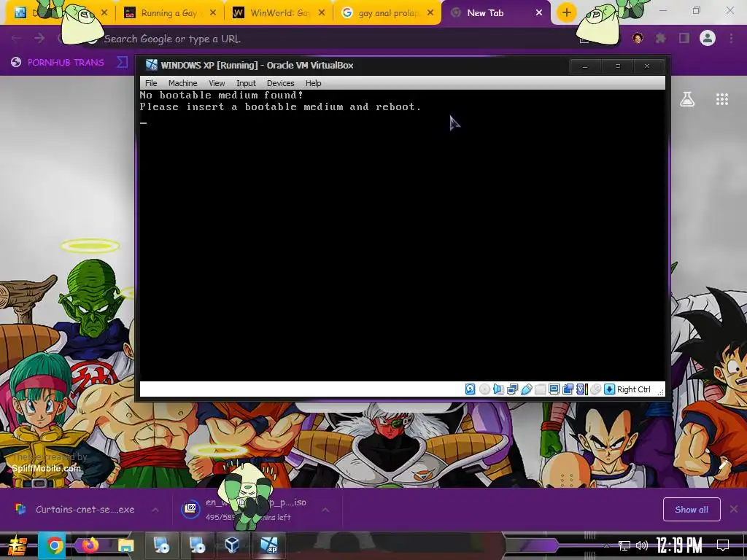The image size is (747, 560).
Task: Click the shared folders indicator in VirtualBox
Action: [x=541, y=389]
